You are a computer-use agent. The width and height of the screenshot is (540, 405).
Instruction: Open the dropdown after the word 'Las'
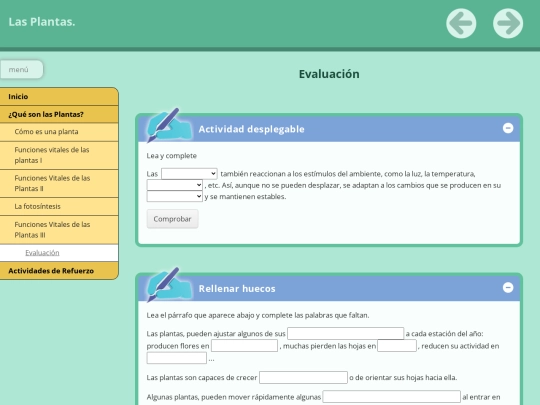tap(189, 174)
